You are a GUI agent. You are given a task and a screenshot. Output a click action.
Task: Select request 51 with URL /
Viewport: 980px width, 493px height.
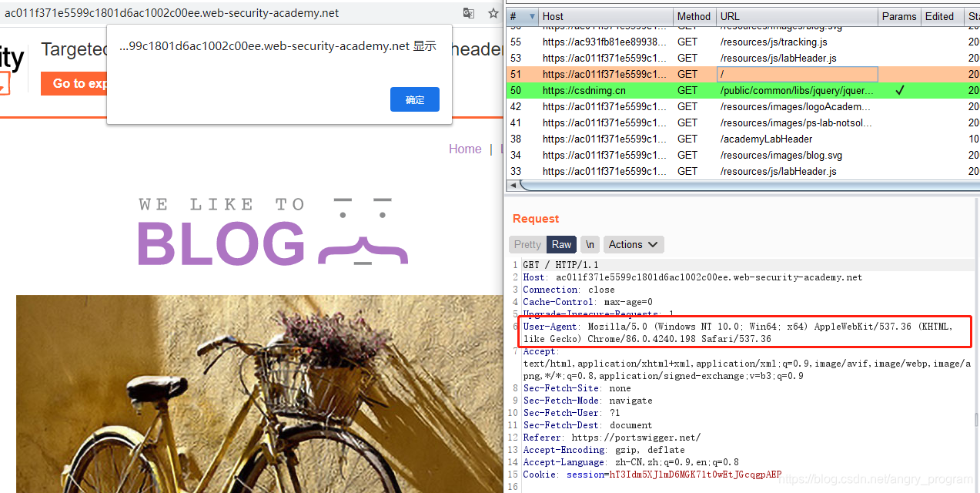[743, 74]
